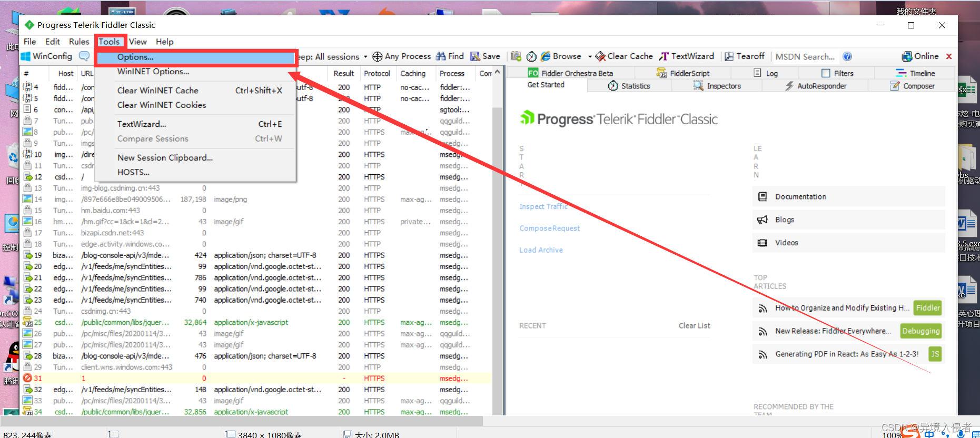
Task: Click the Any Process target icon
Action: point(377,56)
